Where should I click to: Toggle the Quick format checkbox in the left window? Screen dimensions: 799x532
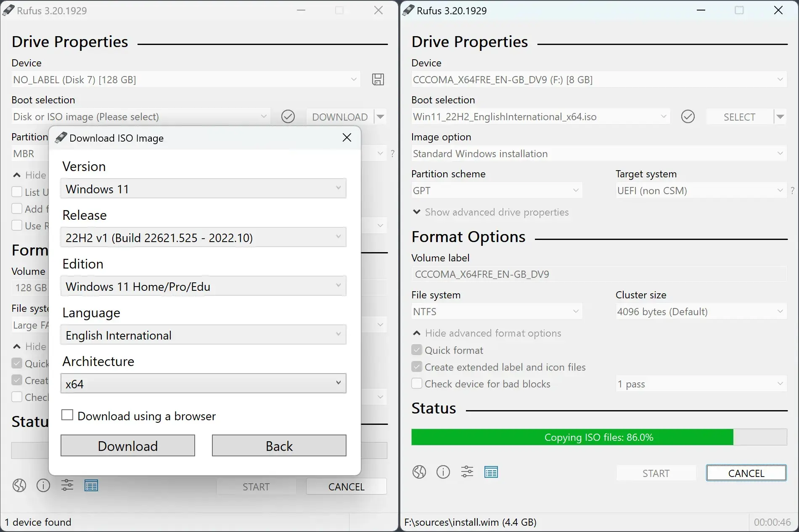17,363
